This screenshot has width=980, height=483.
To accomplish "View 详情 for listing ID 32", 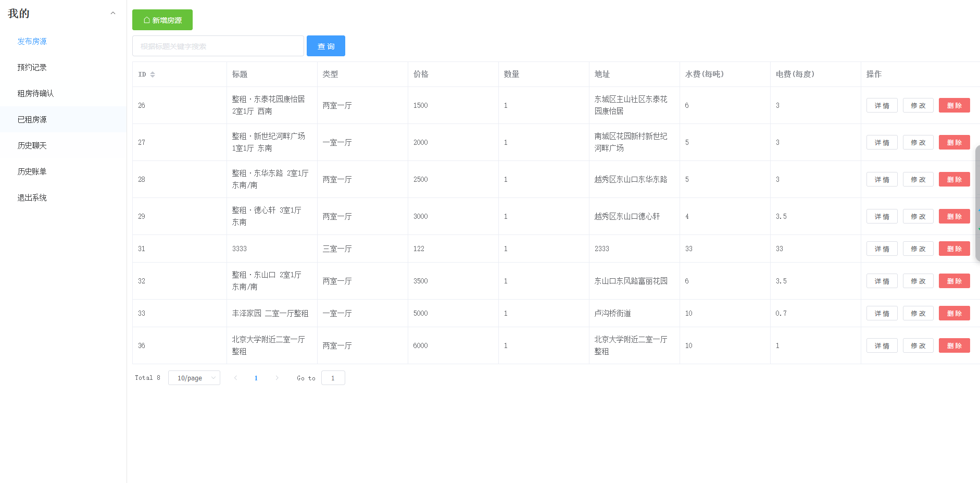I will pyautogui.click(x=882, y=281).
